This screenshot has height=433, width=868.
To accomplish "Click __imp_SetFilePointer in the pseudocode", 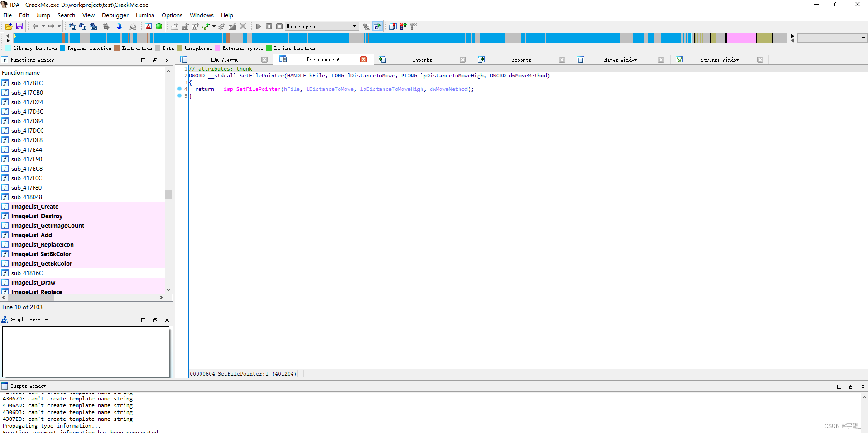I will click(249, 89).
